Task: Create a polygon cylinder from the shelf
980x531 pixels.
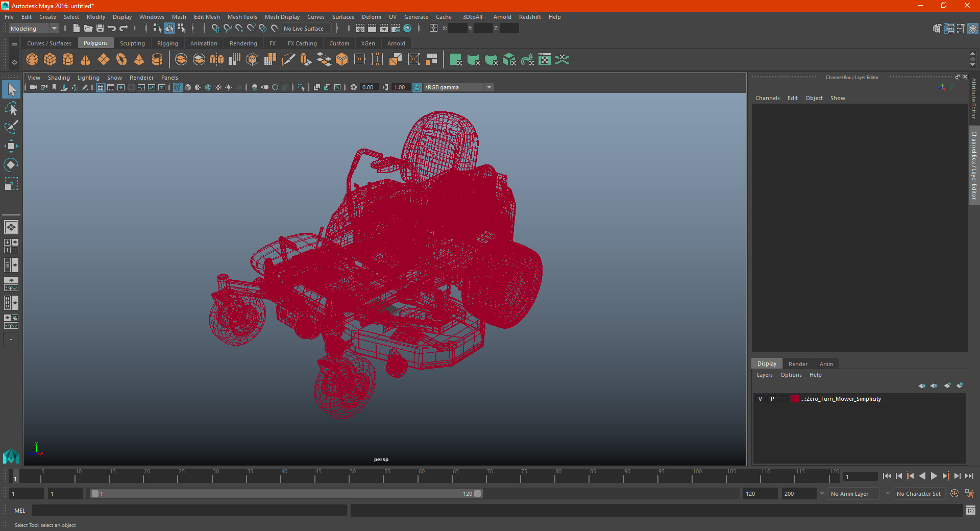Action: click(68, 60)
